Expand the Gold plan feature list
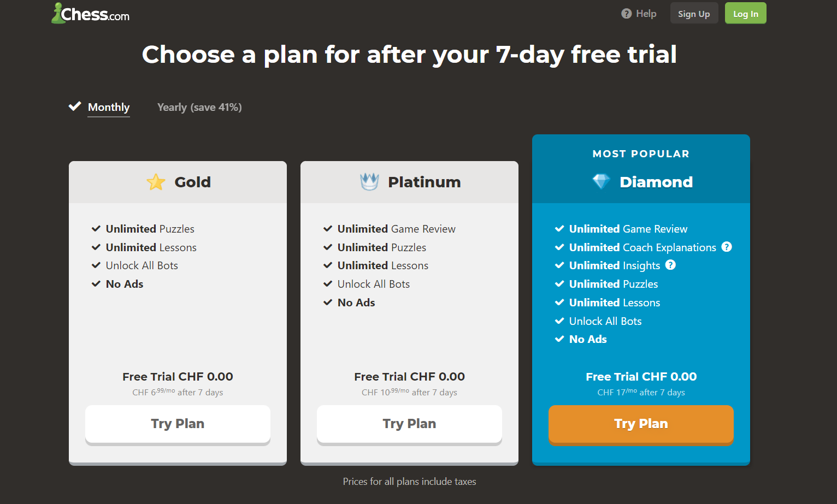The height and width of the screenshot is (504, 837). tap(178, 257)
